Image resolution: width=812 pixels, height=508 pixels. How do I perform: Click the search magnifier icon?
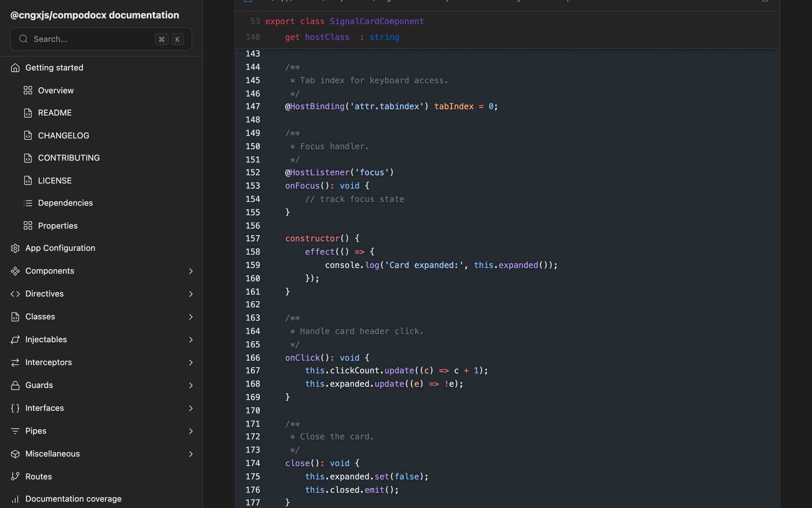23,39
